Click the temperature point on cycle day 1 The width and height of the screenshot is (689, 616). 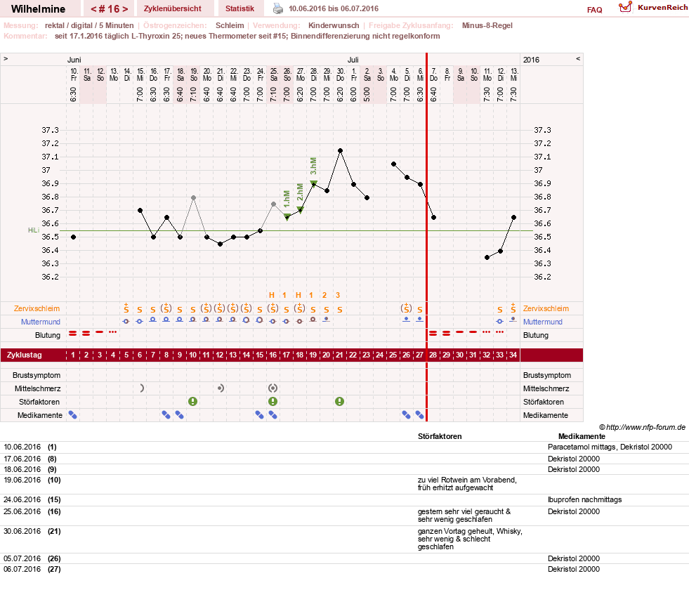click(73, 237)
